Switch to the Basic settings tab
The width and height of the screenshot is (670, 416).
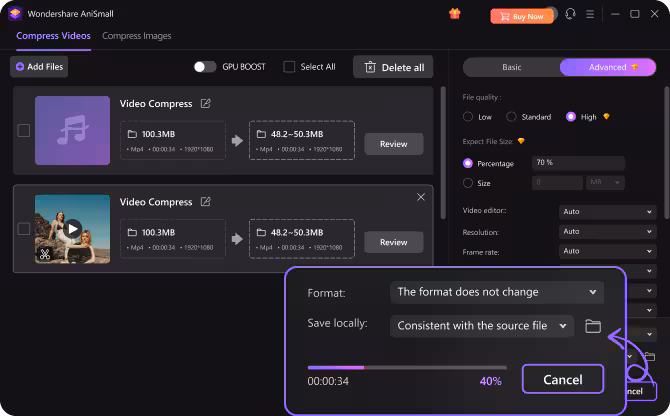tap(511, 67)
